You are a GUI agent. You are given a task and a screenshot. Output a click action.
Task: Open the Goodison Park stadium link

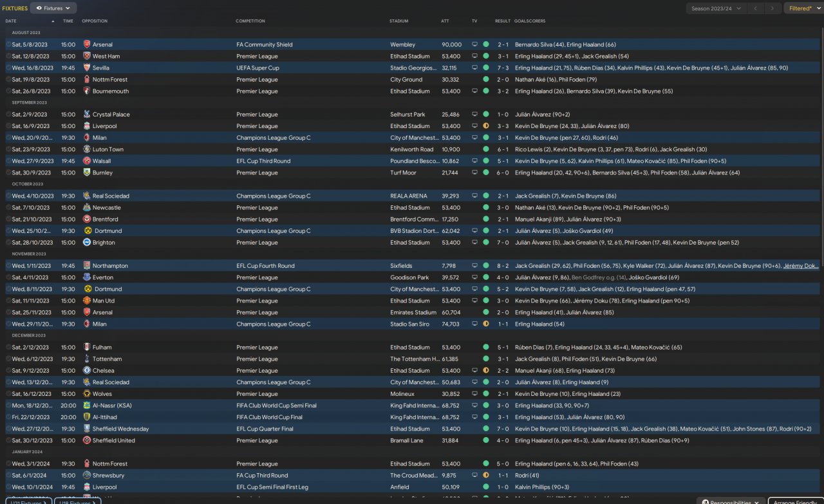pos(409,277)
